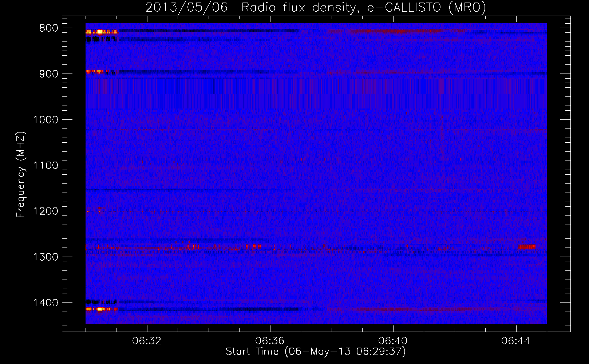The height and width of the screenshot is (364, 589).
Task: Click the 1000 frequency tick label
Action: [46, 120]
